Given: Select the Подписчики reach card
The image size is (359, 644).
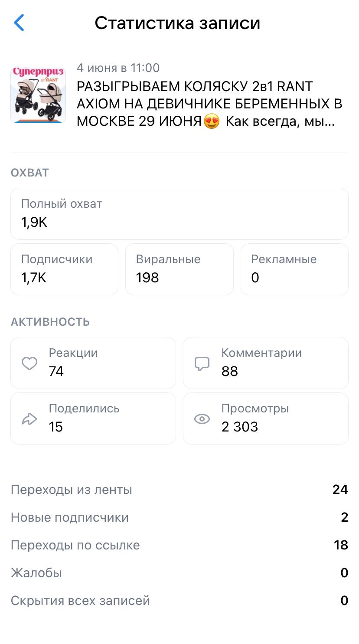Looking at the screenshot, I should [64, 269].
